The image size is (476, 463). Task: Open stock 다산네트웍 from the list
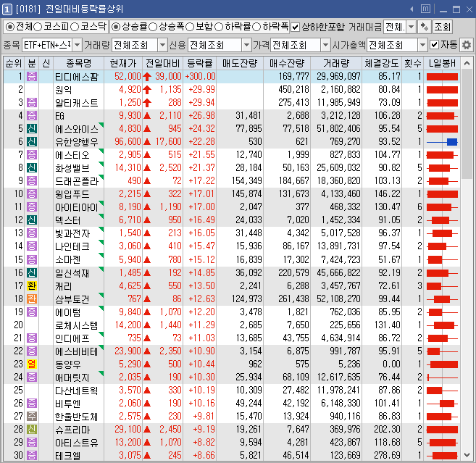point(77,391)
